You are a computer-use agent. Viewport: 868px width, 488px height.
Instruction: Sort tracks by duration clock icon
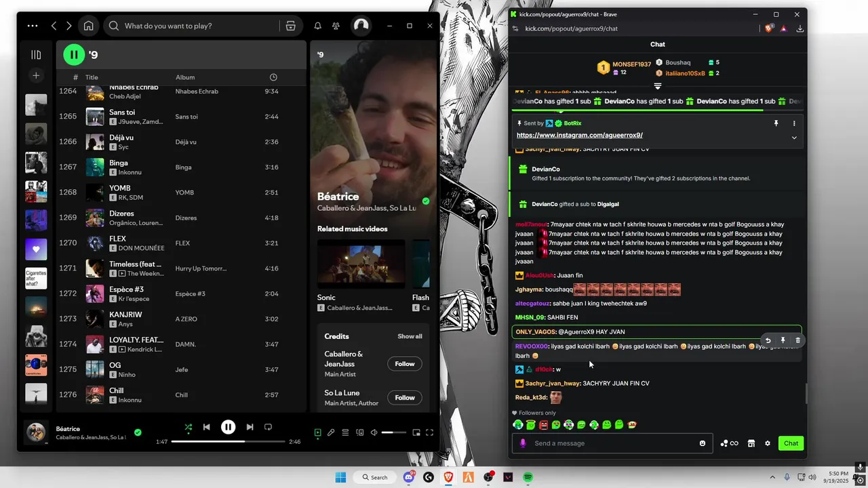(273, 77)
